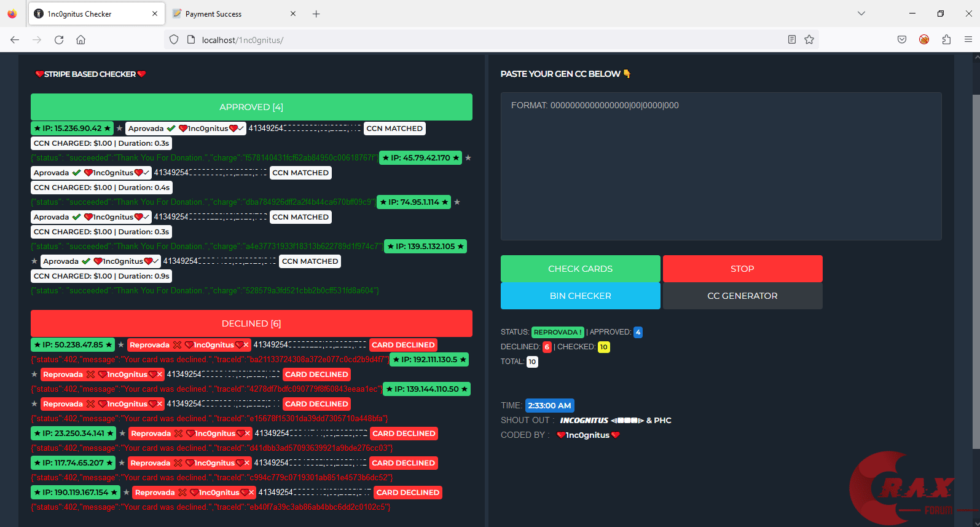Close the 1nc0gnitus Checker tab
This screenshot has height=527, width=980.
pos(155,14)
